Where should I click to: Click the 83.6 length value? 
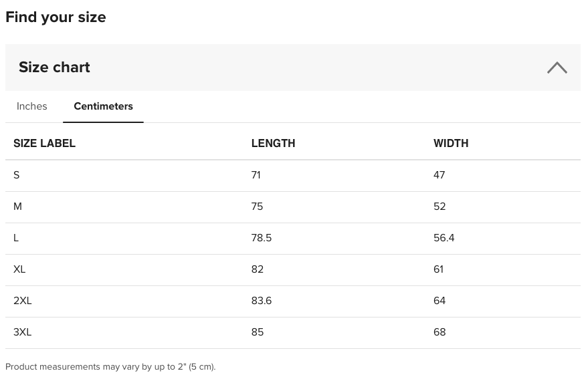click(x=262, y=301)
